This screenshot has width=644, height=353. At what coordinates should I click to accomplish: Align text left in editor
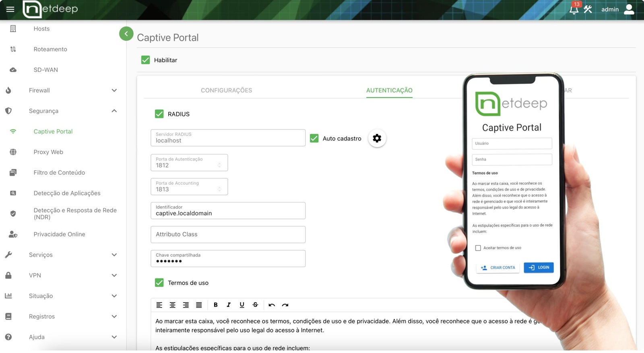pos(159,305)
